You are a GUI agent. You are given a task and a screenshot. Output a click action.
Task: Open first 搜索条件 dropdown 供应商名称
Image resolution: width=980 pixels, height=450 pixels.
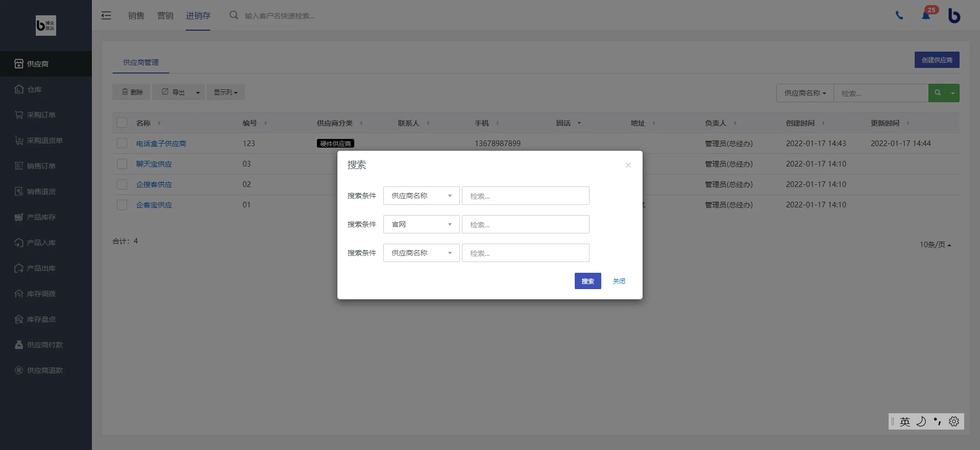(x=422, y=196)
